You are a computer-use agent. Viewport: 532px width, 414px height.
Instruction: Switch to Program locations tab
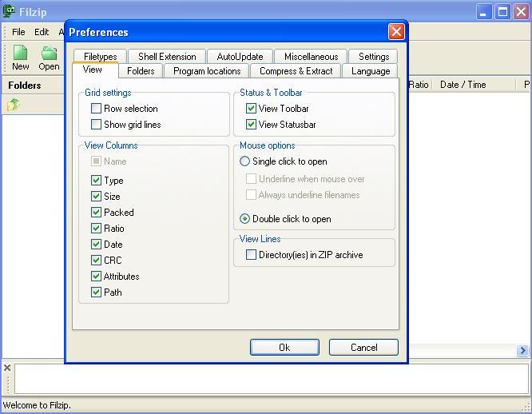click(207, 71)
